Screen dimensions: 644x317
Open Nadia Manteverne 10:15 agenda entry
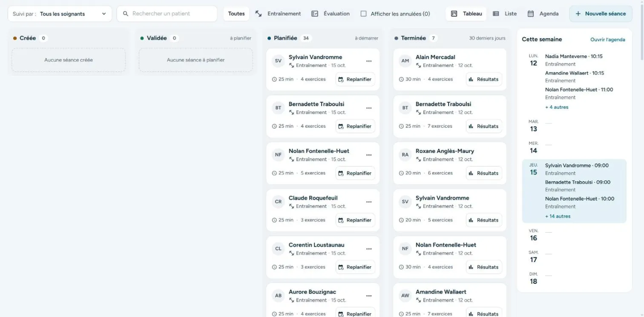[x=574, y=60]
